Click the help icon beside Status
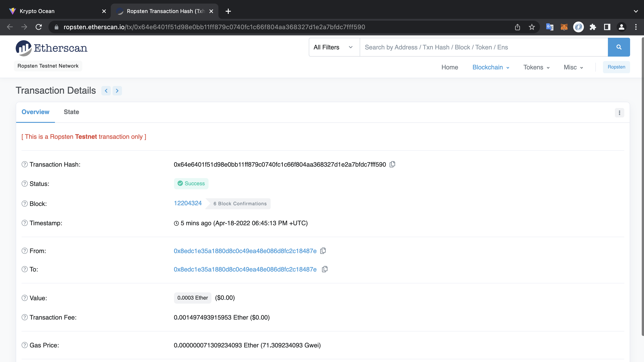This screenshot has height=362, width=644. (x=24, y=183)
